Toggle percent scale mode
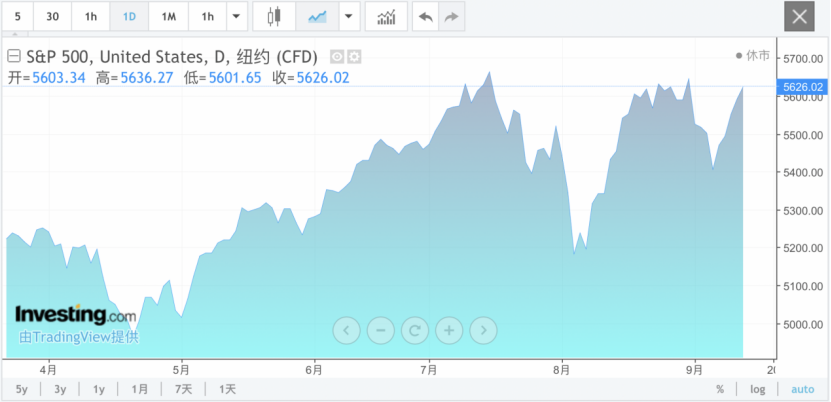Image resolution: width=831 pixels, height=402 pixels. pos(720,389)
